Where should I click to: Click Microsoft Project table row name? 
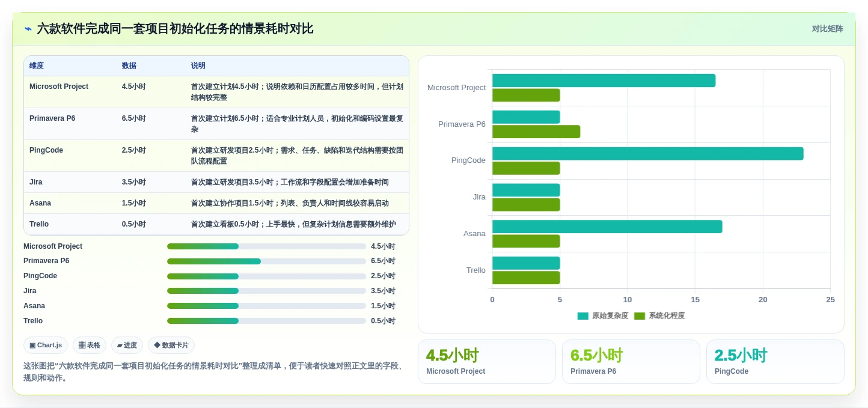[59, 87]
